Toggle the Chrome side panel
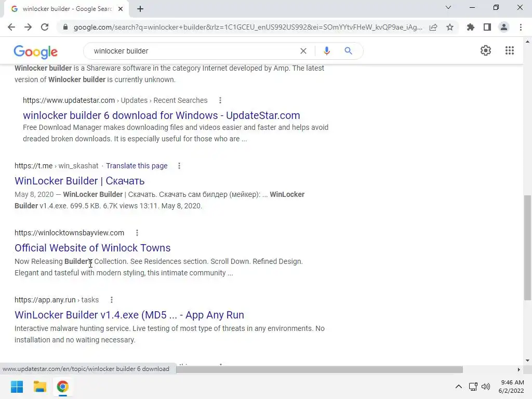 tap(487, 27)
